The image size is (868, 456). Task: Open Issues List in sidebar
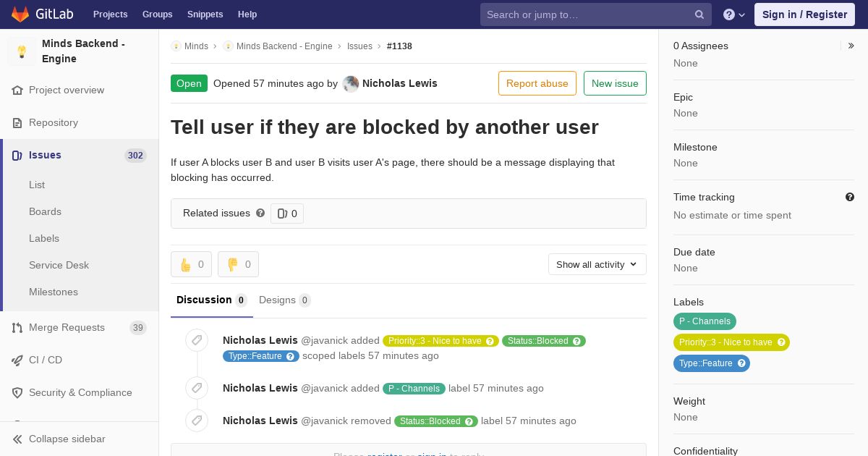pyautogui.click(x=37, y=185)
